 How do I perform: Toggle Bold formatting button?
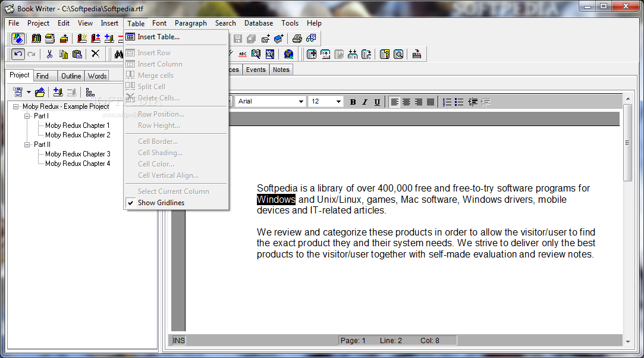coord(353,102)
